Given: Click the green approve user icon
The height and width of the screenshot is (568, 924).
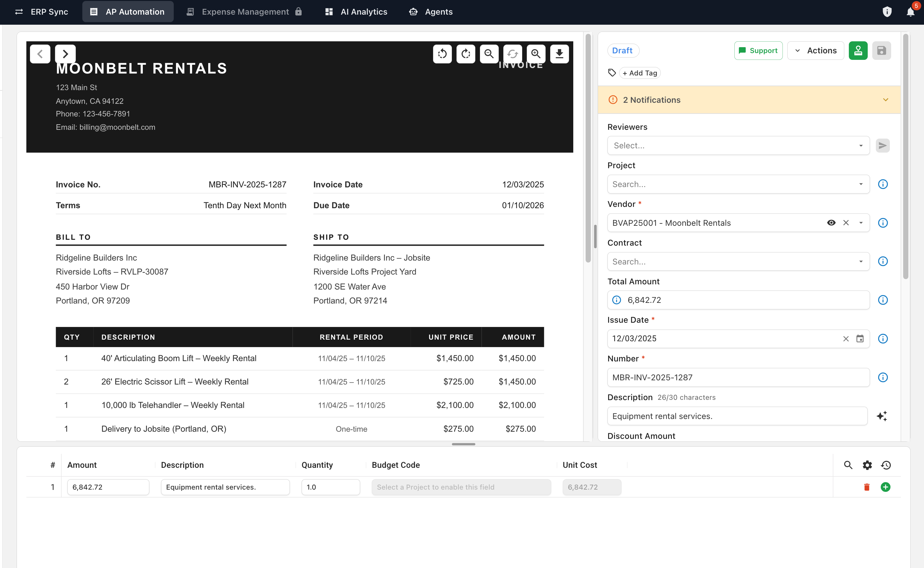Looking at the screenshot, I should (858, 51).
